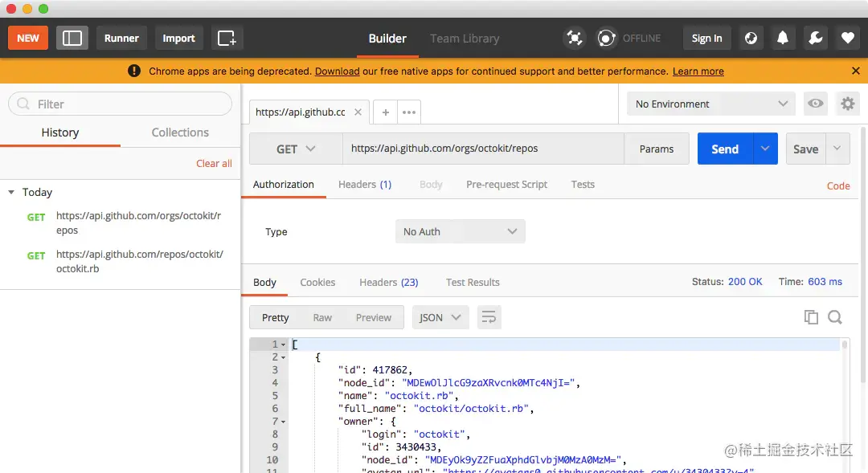The height and width of the screenshot is (473, 868).
Task: Open the Send options dropdown arrow
Action: [x=765, y=149]
